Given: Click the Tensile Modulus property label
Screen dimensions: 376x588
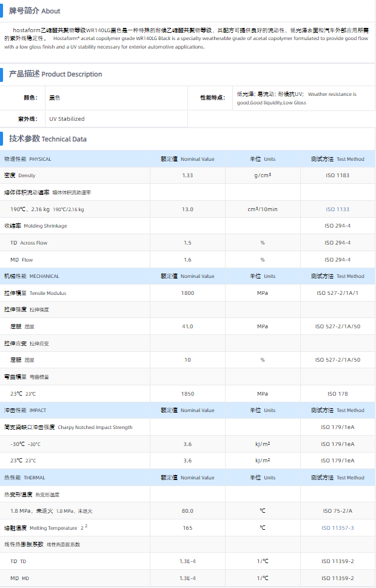Looking at the screenshot, I should pos(35,293).
